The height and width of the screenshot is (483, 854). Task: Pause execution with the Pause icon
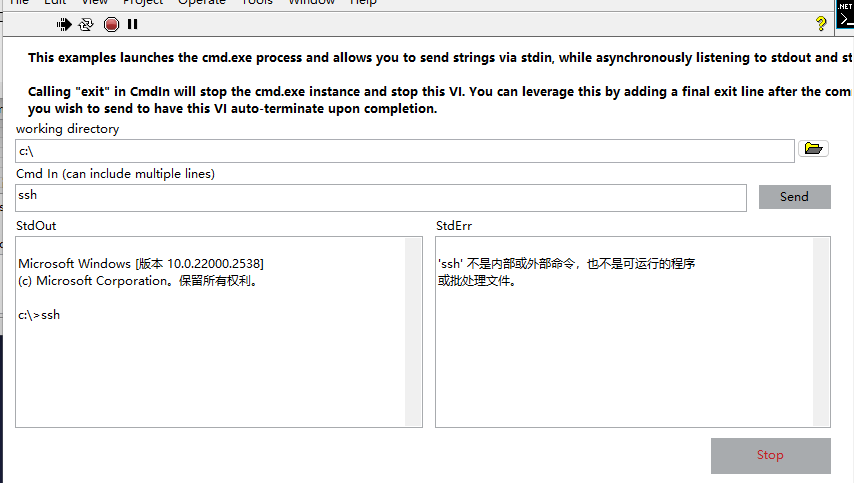point(132,25)
